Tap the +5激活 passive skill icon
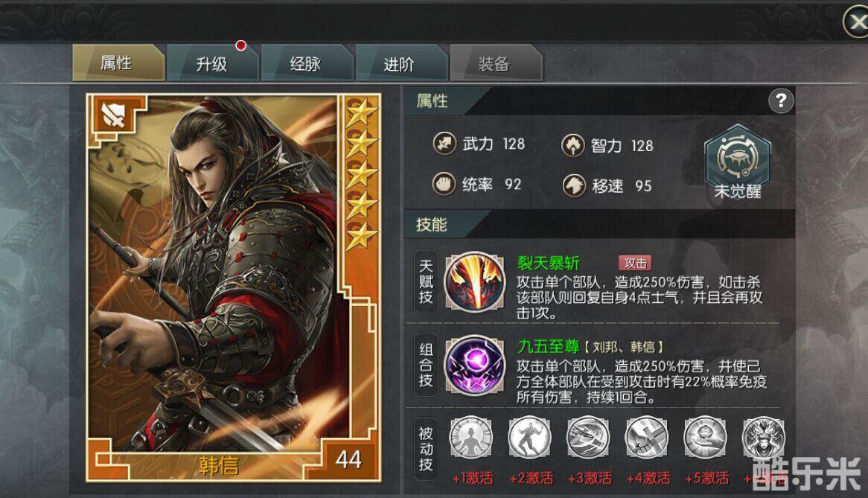This screenshot has width=868, height=498. coord(705,438)
